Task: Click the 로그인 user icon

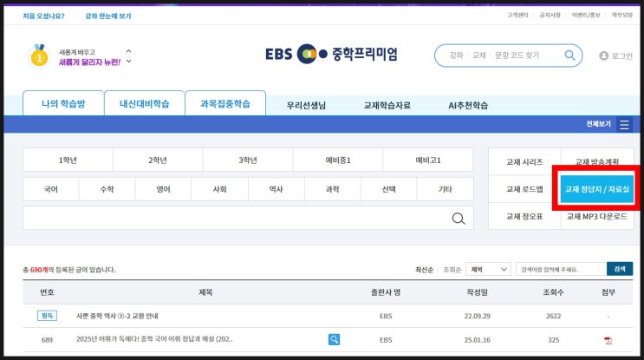Action: click(x=603, y=56)
